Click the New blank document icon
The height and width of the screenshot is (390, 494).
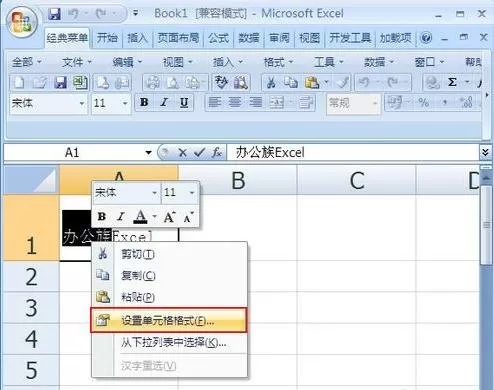tap(19, 82)
